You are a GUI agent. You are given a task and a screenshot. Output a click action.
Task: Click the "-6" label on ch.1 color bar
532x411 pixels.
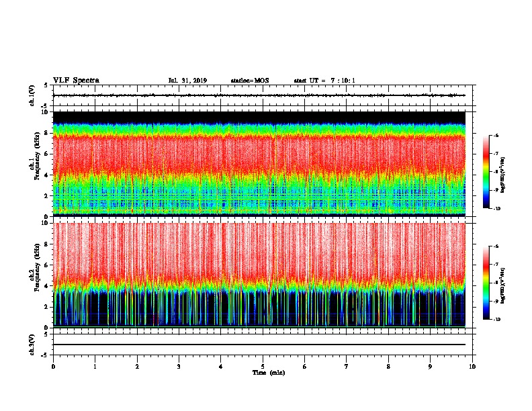(496, 135)
